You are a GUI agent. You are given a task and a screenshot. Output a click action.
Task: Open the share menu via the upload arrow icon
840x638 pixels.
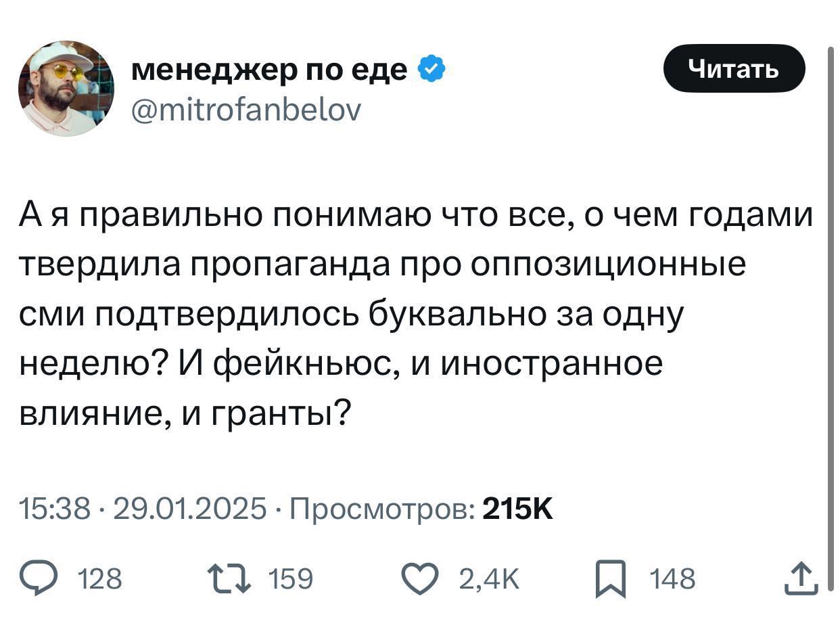(x=798, y=579)
